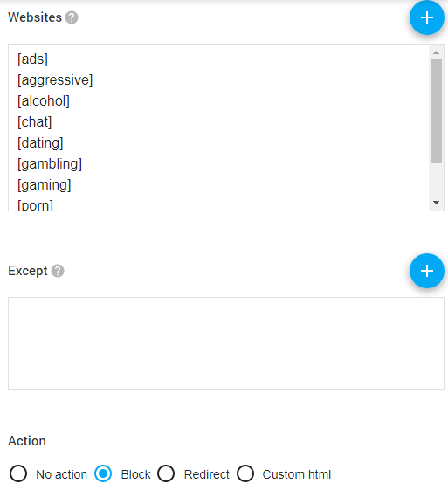The image size is (448, 504).
Task: Select the Redirect radio button
Action: (166, 473)
